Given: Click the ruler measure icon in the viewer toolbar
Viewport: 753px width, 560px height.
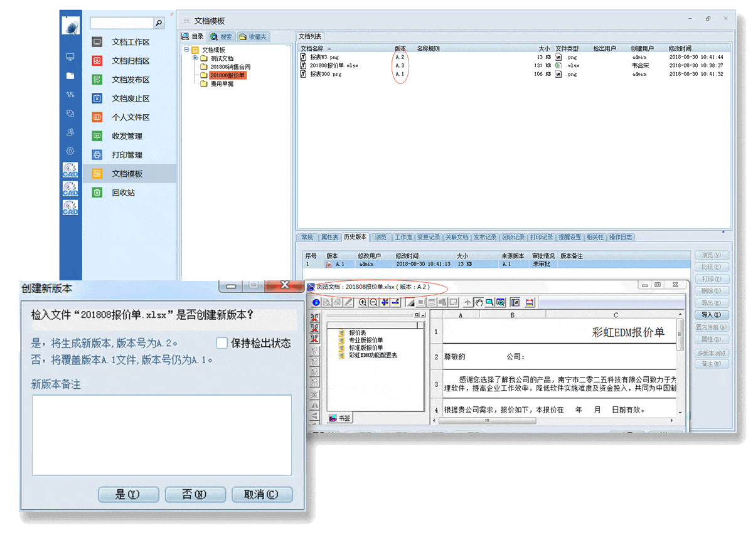Looking at the screenshot, I should click(530, 302).
